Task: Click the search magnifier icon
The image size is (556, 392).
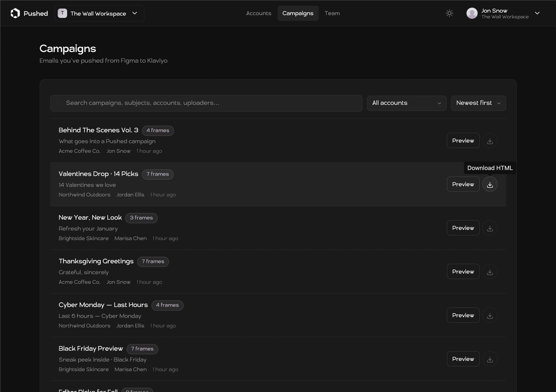Action: pos(59,103)
